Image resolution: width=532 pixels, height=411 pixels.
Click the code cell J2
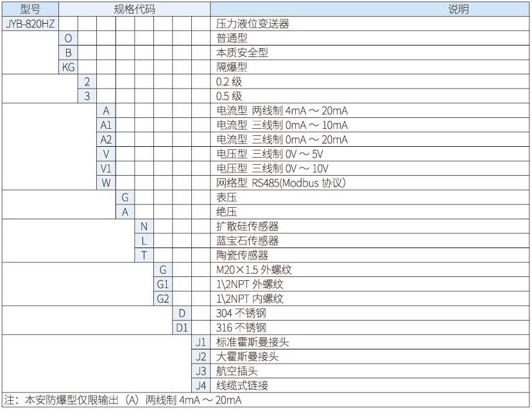pos(201,356)
